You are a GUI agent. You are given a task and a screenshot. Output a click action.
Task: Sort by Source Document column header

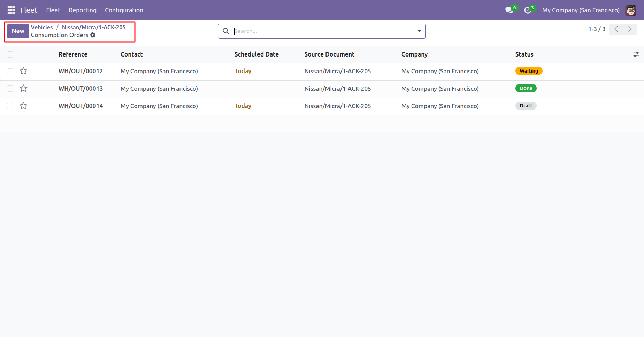[x=329, y=54]
